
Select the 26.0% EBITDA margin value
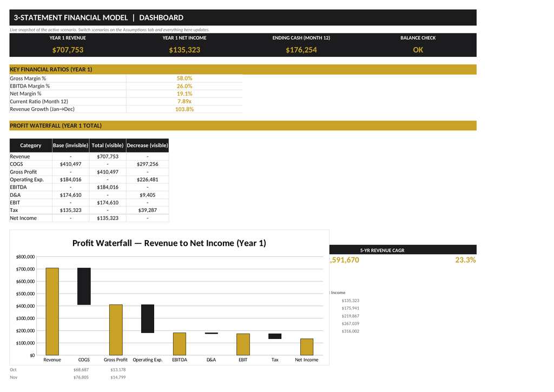(x=184, y=86)
